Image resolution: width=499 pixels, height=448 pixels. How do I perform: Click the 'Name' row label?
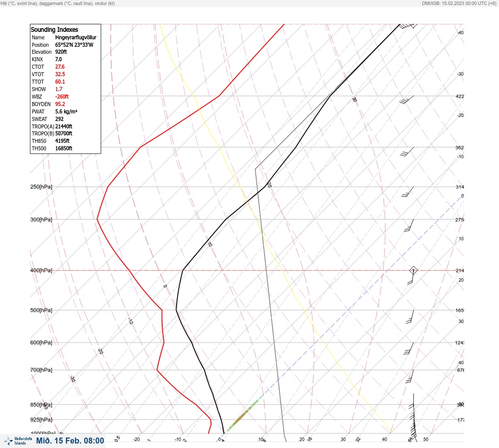38,37
